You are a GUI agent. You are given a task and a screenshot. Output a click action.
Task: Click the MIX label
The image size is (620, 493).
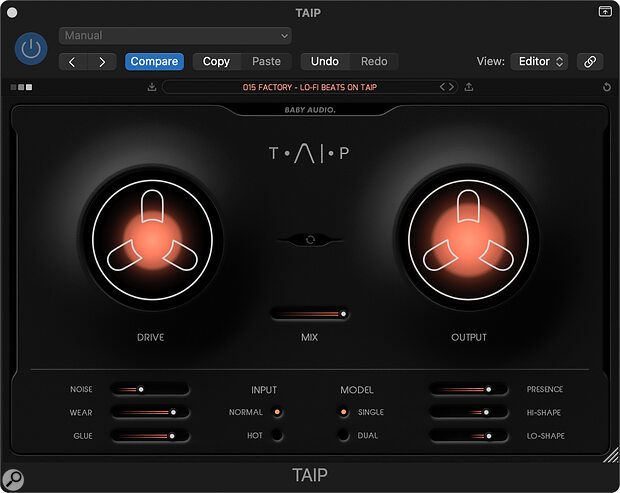(310, 337)
